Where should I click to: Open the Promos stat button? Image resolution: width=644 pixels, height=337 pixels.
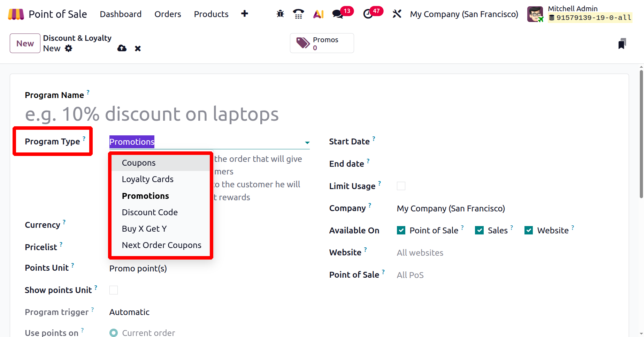click(x=322, y=43)
